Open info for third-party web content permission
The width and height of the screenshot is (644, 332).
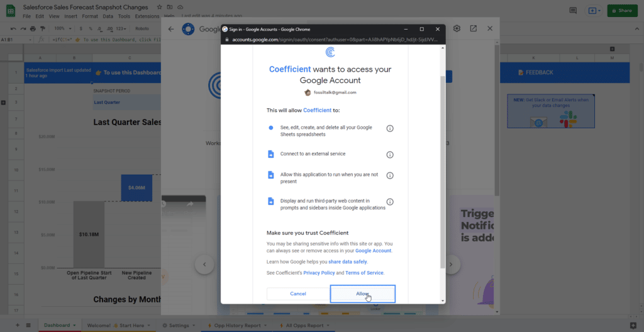[x=390, y=202]
